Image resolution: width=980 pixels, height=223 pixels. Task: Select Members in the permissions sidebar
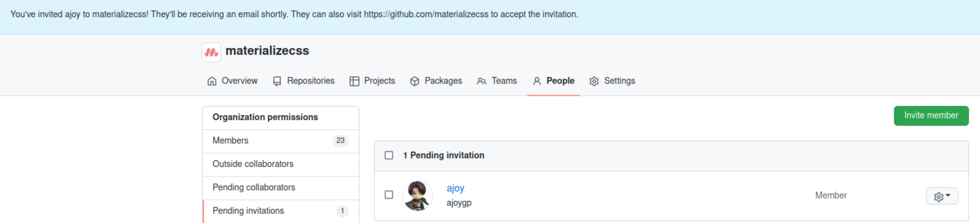click(230, 141)
